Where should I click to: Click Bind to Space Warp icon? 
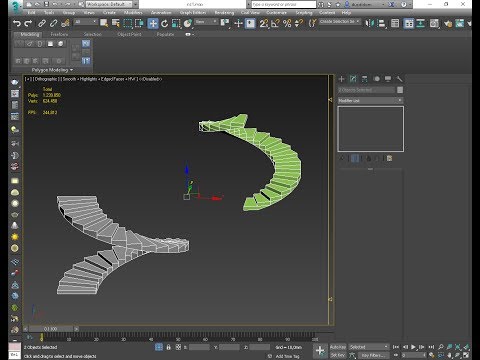65,23
